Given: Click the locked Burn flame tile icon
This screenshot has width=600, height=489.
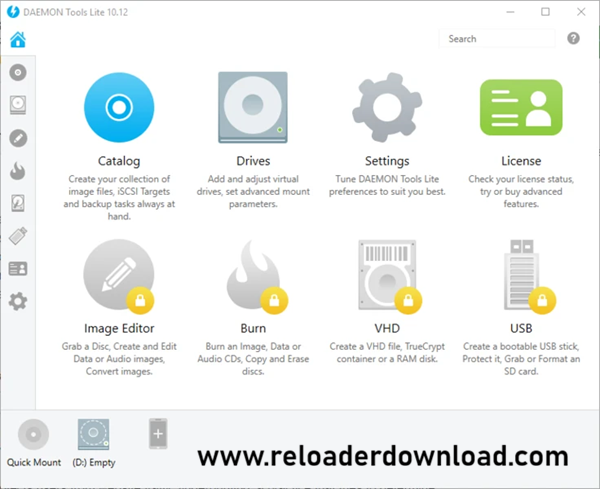Looking at the screenshot, I should [256, 275].
